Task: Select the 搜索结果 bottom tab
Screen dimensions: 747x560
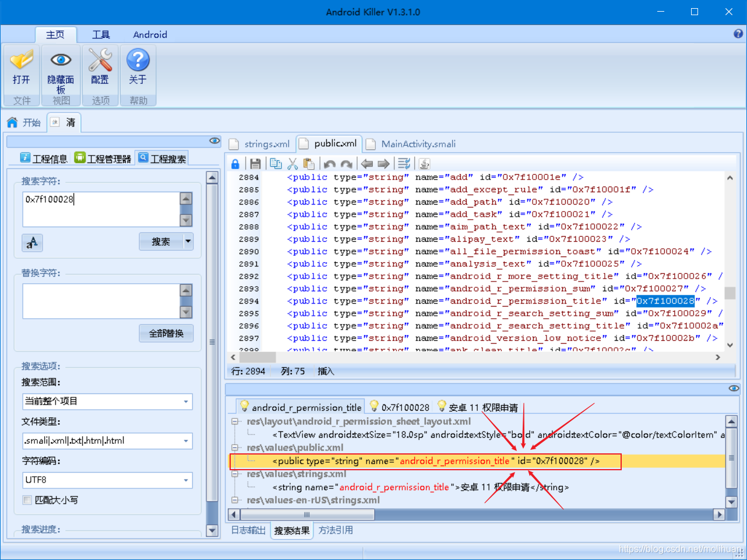Action: pos(292,531)
